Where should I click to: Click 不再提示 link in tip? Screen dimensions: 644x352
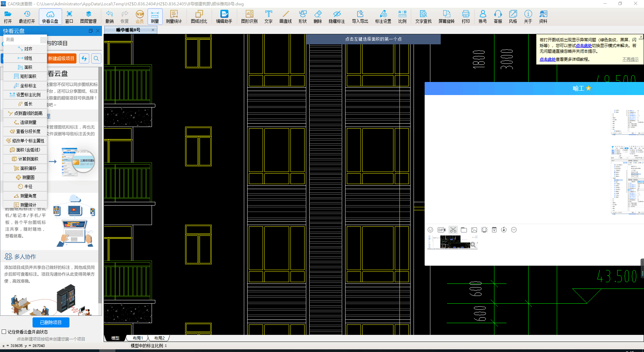click(631, 59)
